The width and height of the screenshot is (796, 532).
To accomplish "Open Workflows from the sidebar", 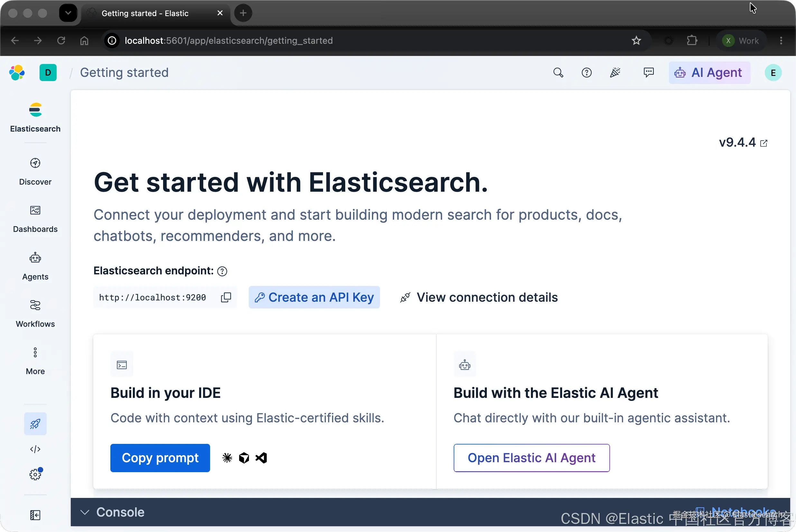I will click(x=35, y=314).
